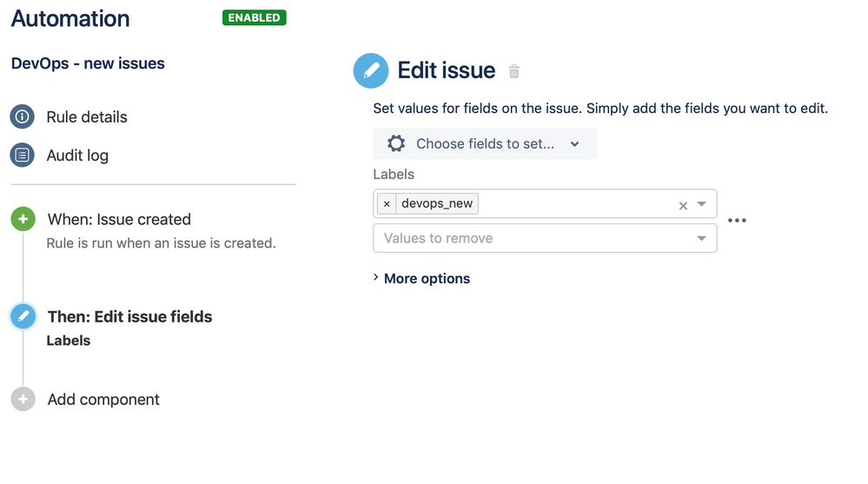Open the Choose fields to set dropdown
Screen dimensions: 868x484
click(x=485, y=143)
